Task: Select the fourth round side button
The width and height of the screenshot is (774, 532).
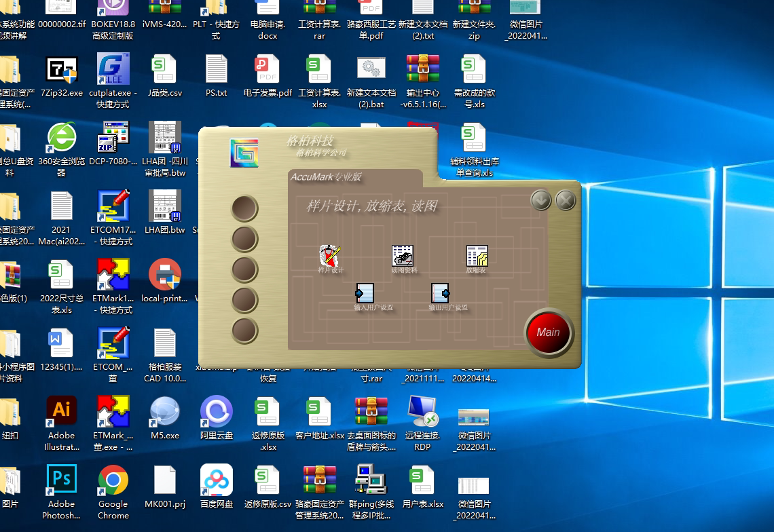Action: (245, 300)
